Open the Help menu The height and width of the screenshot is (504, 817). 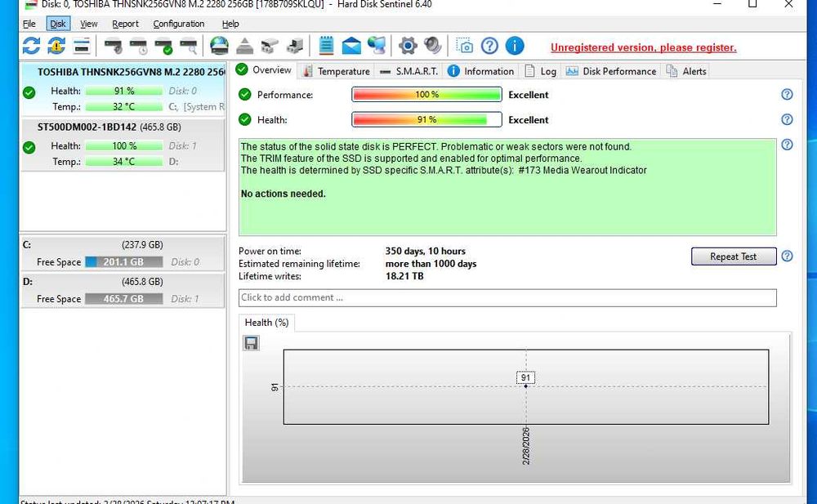tap(230, 24)
